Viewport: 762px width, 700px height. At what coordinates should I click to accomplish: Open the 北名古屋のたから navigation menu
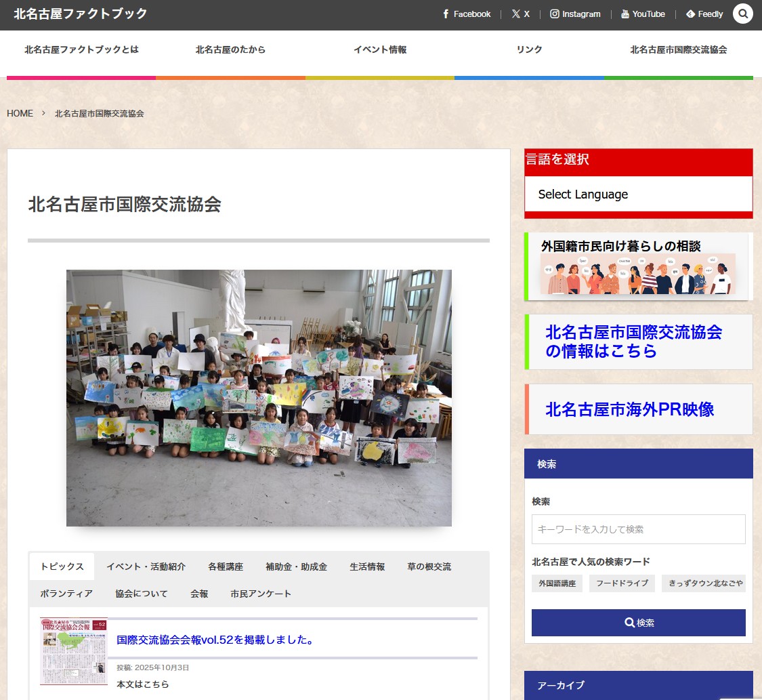pos(230,49)
